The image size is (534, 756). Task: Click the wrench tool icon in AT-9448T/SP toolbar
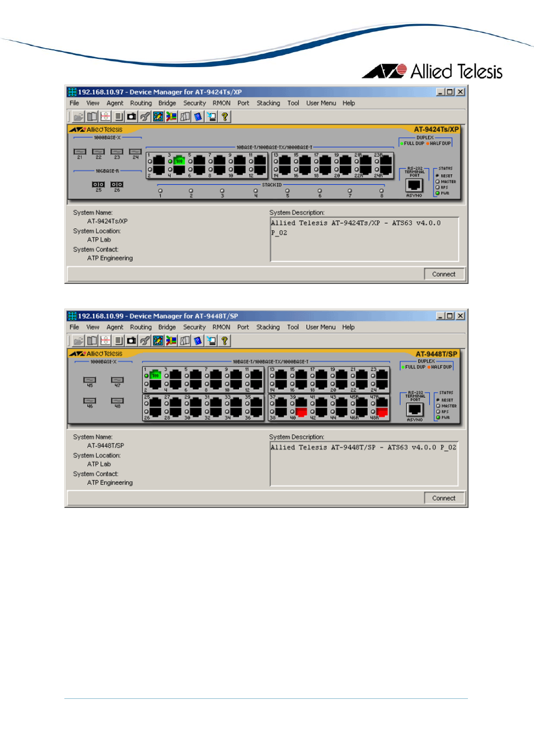tap(145, 340)
